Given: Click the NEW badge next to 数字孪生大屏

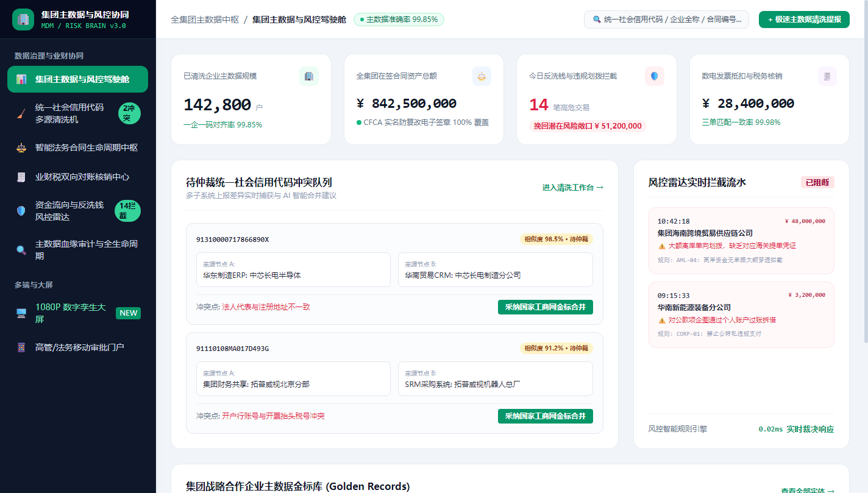Looking at the screenshot, I should pyautogui.click(x=129, y=313).
